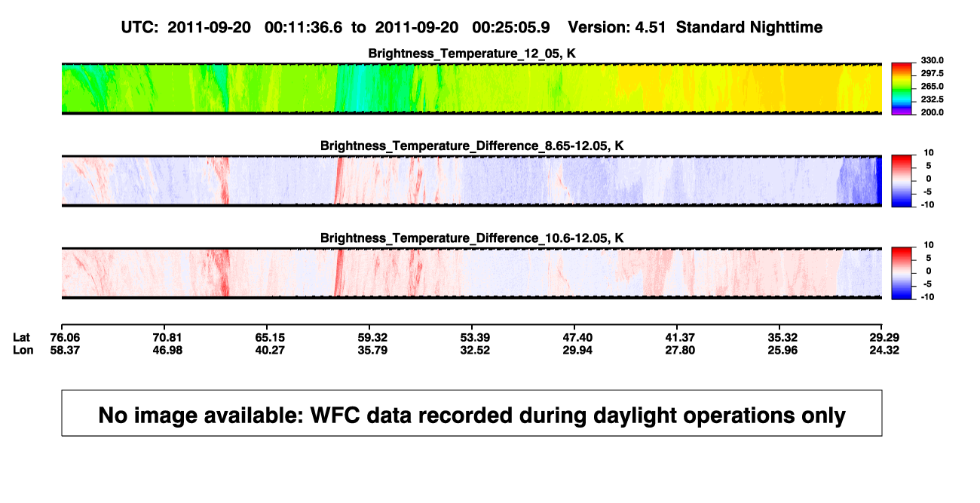Click latitude value 59.32
980x503 pixels.
pyautogui.click(x=372, y=337)
